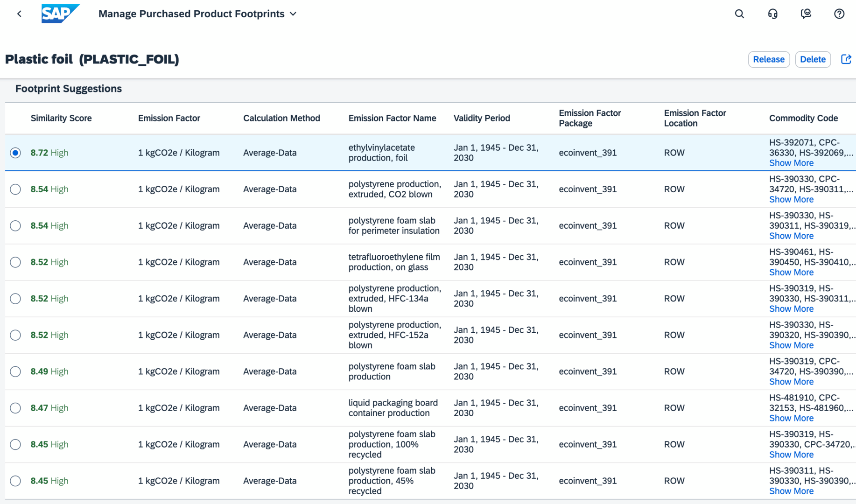856x504 pixels.
Task: Click 'liquid packaging board container production' cell
Action: pyautogui.click(x=393, y=407)
